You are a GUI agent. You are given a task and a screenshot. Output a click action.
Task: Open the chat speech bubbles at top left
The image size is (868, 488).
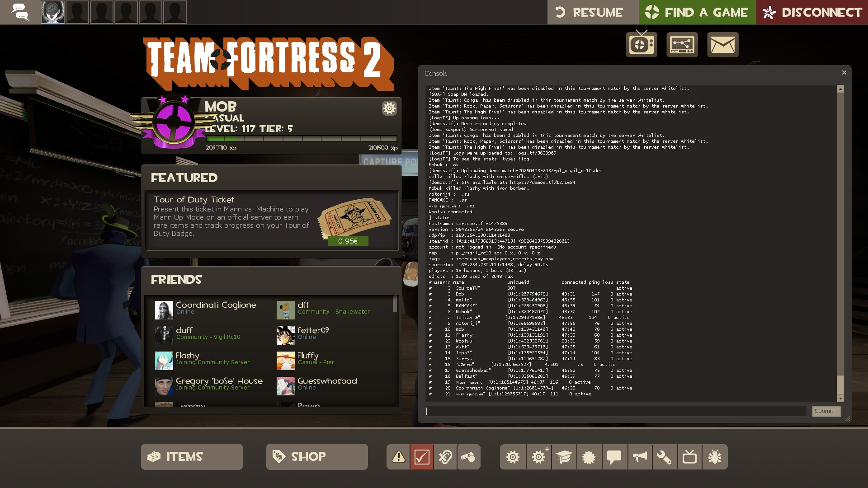click(x=20, y=12)
